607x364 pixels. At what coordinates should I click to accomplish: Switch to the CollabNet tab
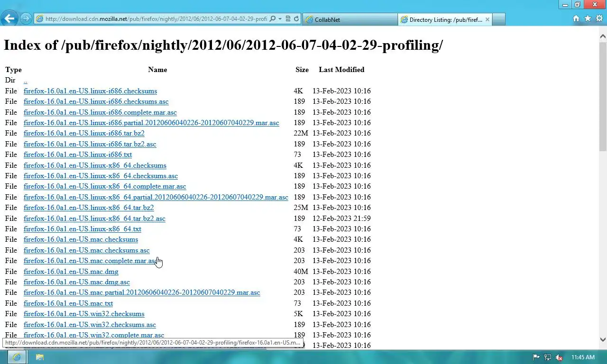coord(350,19)
